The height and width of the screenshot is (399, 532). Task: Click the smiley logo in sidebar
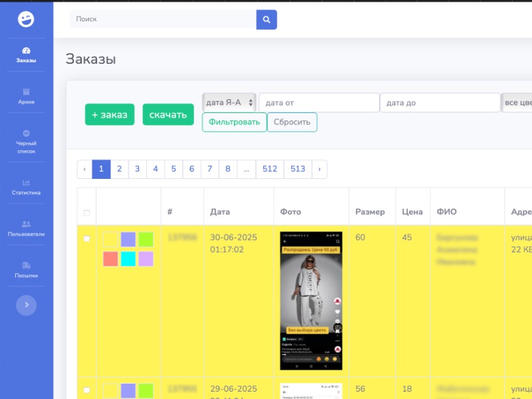pyautogui.click(x=26, y=19)
